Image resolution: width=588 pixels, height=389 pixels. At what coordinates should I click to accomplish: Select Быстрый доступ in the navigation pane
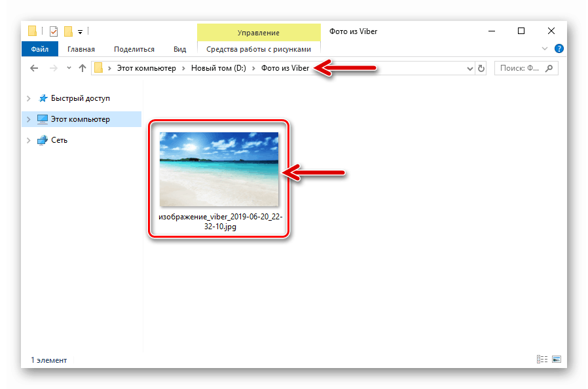(x=81, y=98)
